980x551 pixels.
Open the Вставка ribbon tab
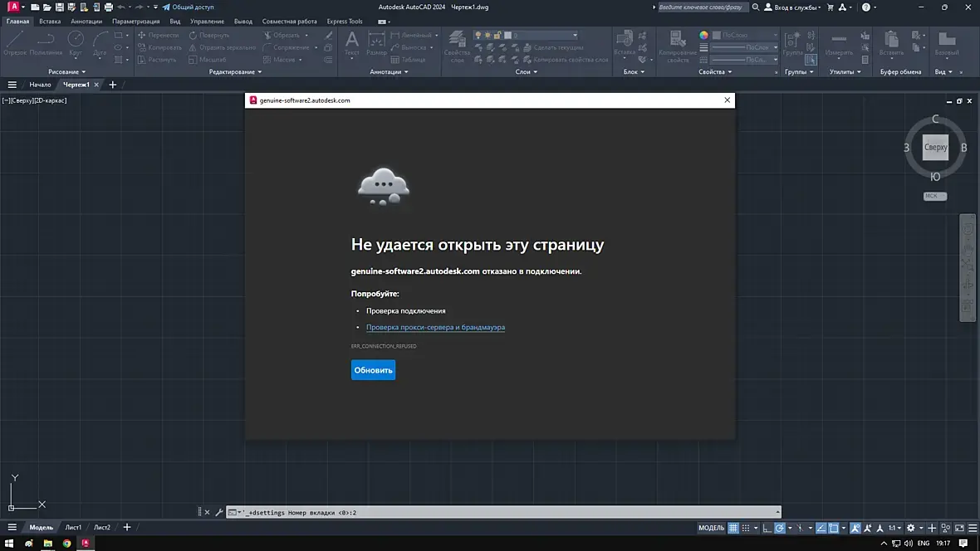pyautogui.click(x=50, y=22)
